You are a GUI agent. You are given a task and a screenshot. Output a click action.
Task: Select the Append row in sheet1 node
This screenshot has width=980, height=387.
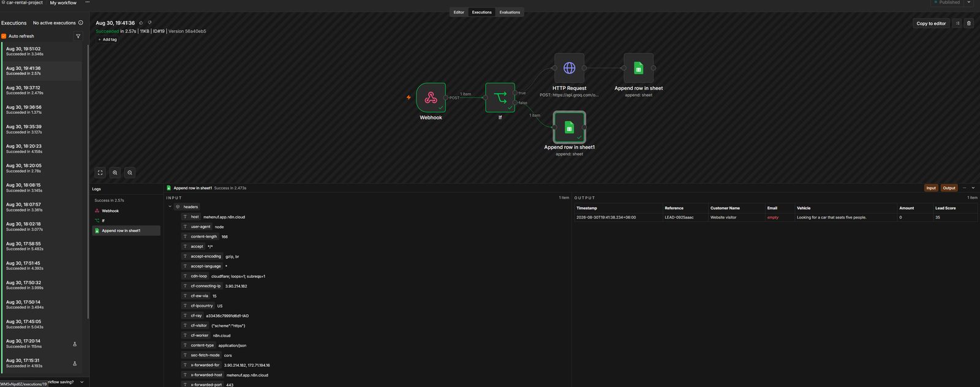(569, 127)
